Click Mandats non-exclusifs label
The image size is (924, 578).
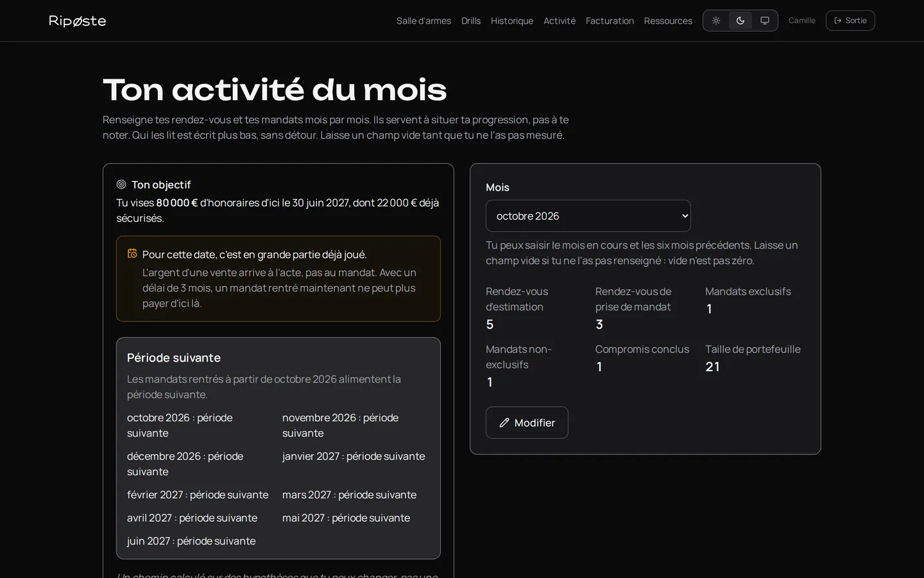click(518, 357)
